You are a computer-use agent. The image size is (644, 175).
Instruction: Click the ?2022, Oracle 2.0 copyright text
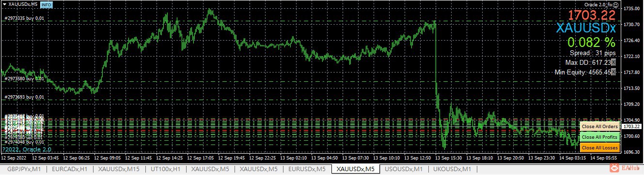coord(26,150)
